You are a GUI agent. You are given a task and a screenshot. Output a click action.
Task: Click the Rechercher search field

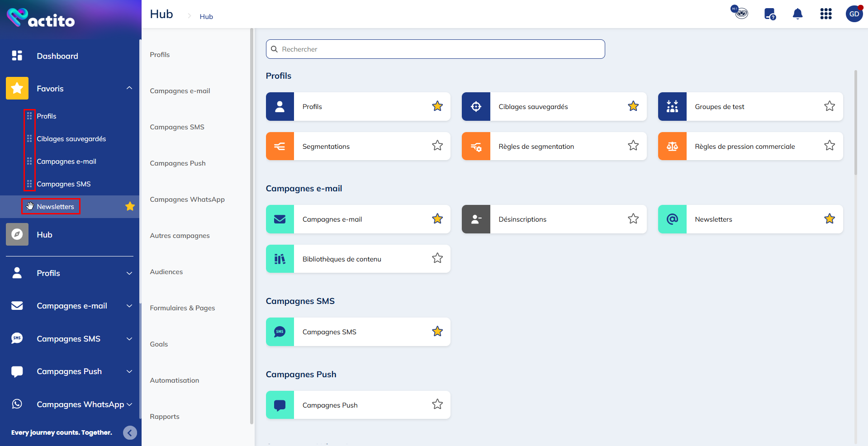435,49
